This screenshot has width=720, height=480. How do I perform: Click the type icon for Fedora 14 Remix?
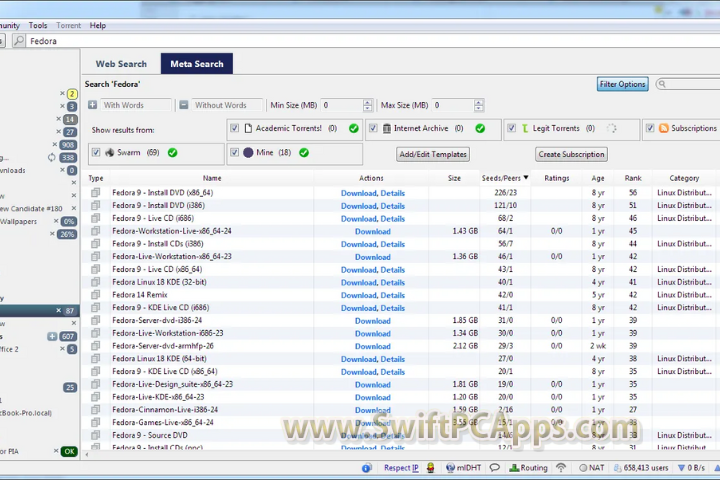[95, 294]
